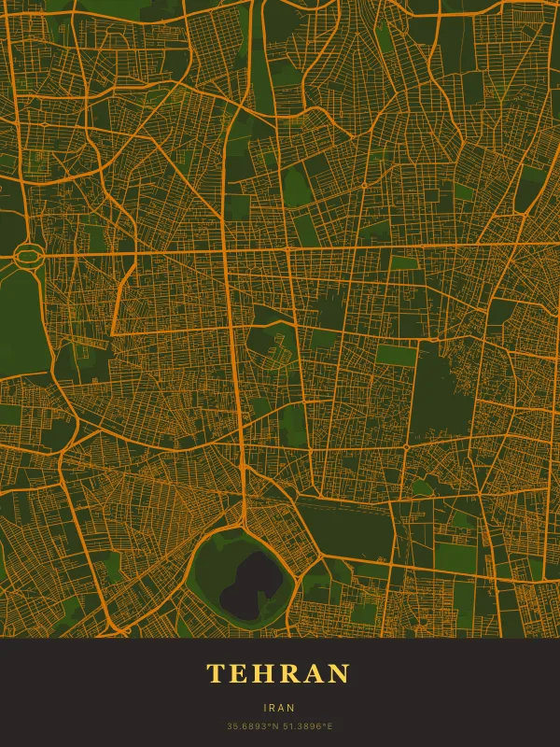Click the TEHRAN title text

279,673
